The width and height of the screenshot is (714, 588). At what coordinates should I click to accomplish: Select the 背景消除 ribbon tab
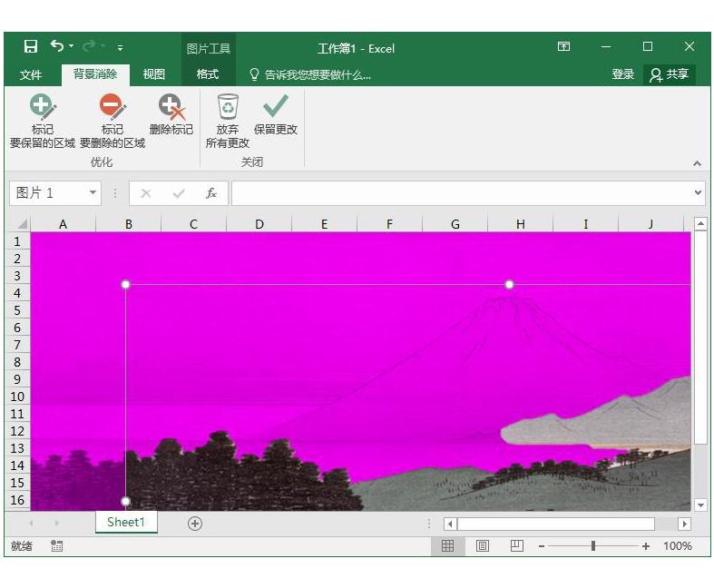pyautogui.click(x=95, y=74)
